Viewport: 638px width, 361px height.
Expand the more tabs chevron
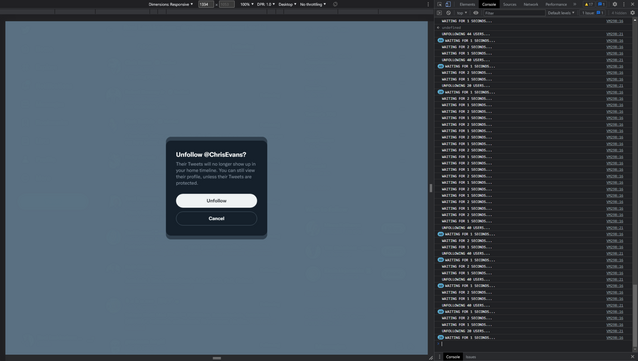(x=575, y=4)
